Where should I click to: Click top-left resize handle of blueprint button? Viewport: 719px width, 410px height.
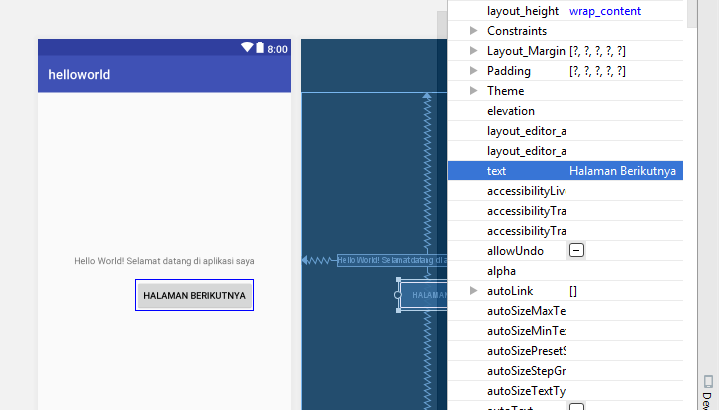click(399, 281)
